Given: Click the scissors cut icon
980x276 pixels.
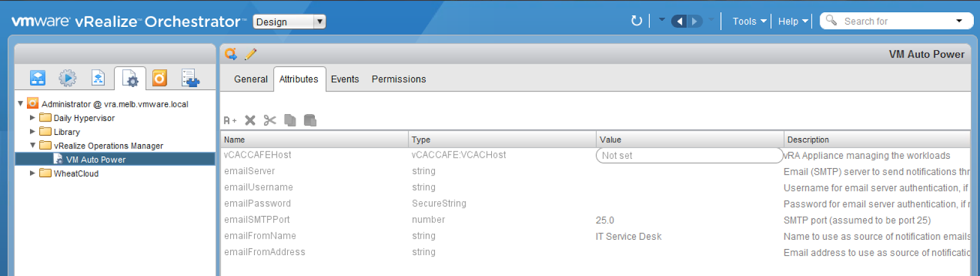Looking at the screenshot, I should click(x=269, y=120).
